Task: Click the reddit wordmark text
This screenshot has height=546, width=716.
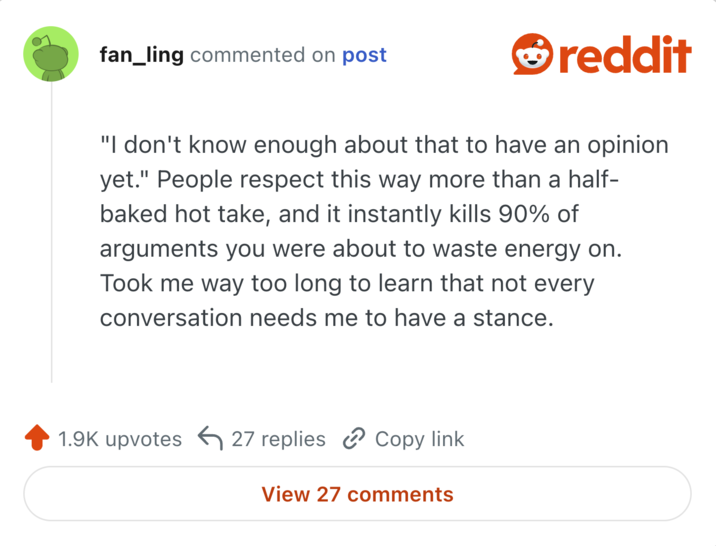Action: pyautogui.click(x=625, y=55)
